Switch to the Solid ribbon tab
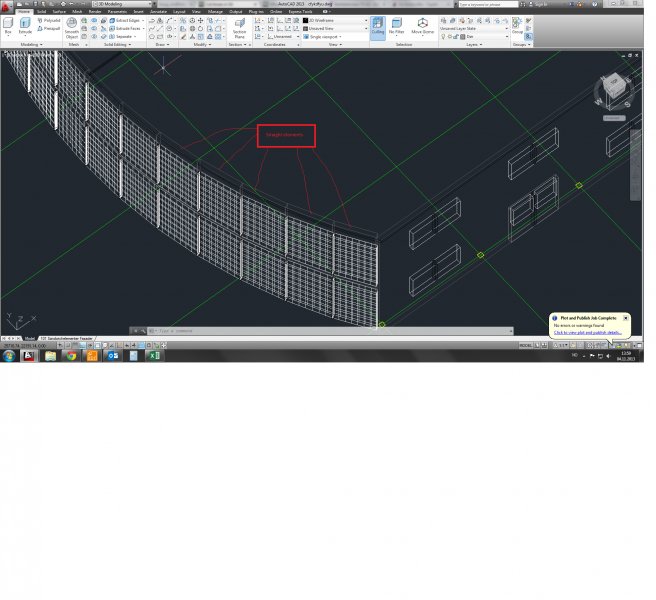This screenshot has height=600, width=656. (41, 11)
